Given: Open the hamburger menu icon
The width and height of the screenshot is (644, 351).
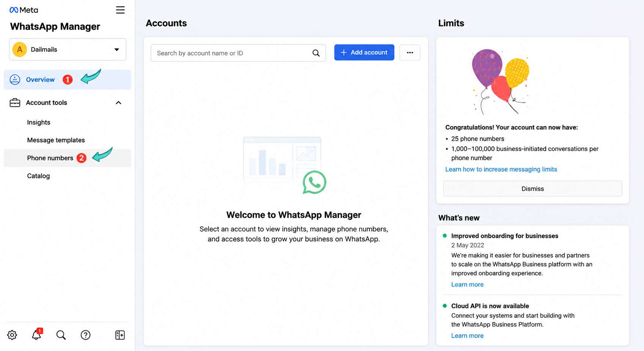Looking at the screenshot, I should point(120,10).
